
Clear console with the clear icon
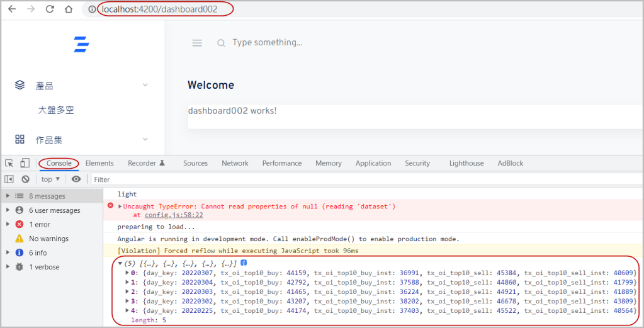(26, 179)
